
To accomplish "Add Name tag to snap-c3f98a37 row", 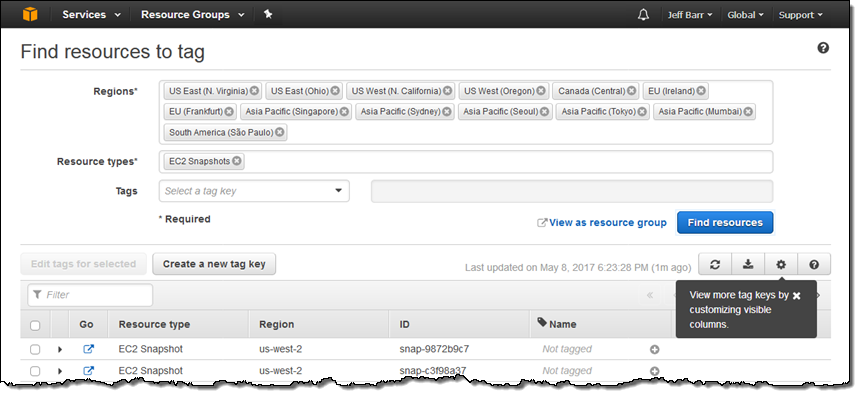I will click(654, 371).
